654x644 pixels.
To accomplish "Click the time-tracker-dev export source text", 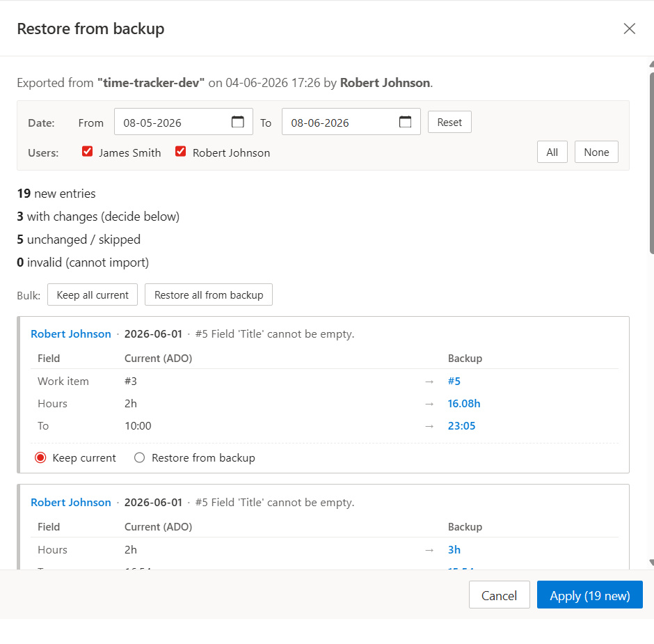I will (x=151, y=83).
